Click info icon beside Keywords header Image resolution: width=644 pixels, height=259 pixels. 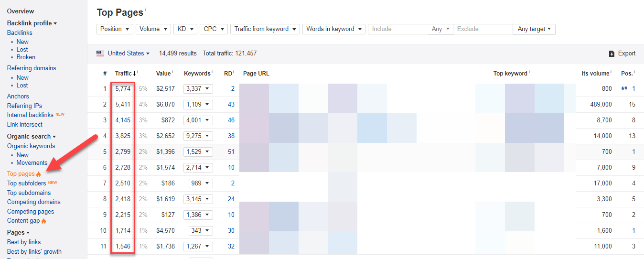point(212,72)
